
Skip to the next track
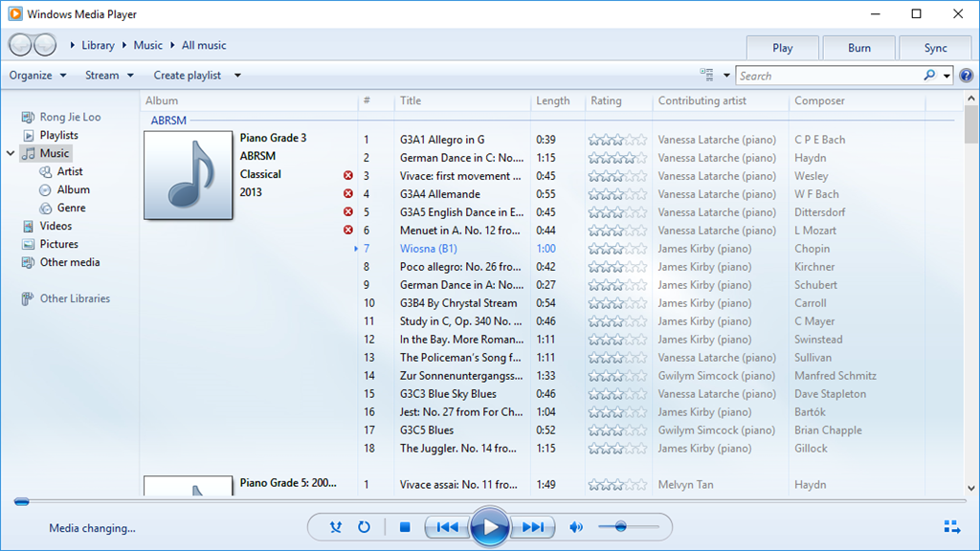tap(532, 527)
